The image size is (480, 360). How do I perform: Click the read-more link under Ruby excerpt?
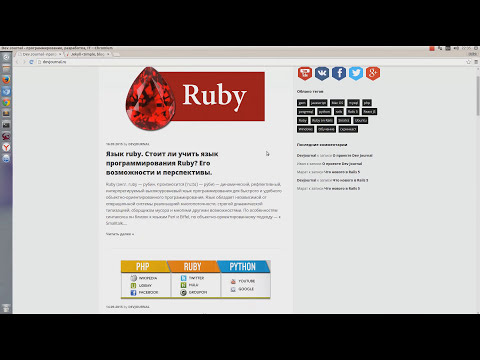(x=120, y=234)
